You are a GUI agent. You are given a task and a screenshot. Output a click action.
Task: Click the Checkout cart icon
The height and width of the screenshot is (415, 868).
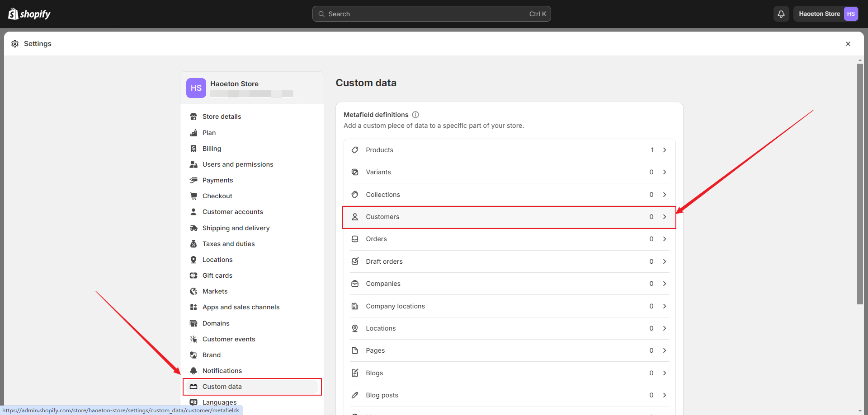(x=193, y=196)
